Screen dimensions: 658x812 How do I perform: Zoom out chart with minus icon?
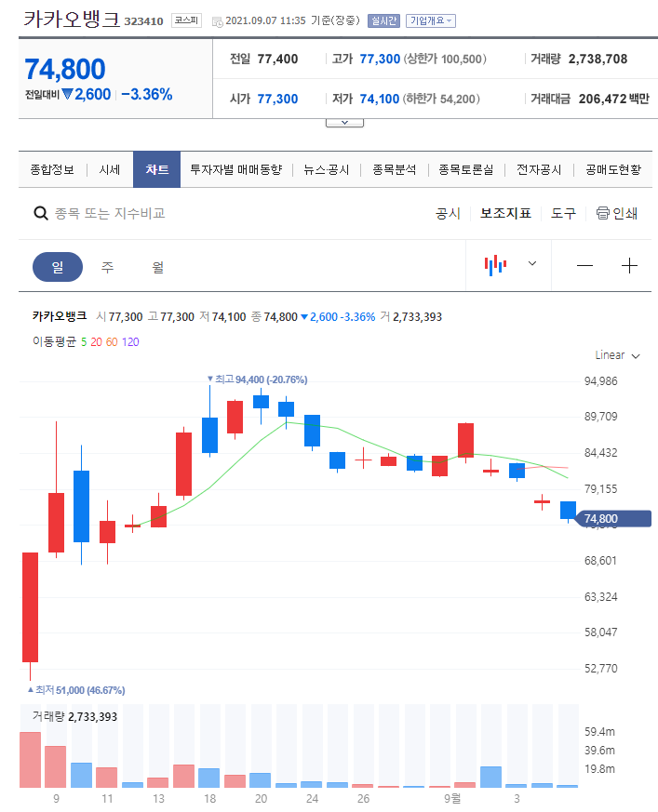click(x=584, y=266)
